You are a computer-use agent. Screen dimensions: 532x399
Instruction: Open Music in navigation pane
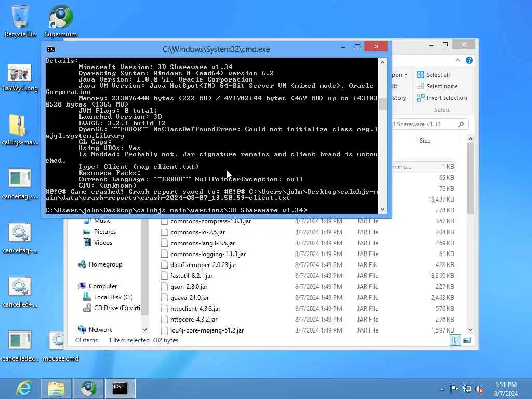97,221
